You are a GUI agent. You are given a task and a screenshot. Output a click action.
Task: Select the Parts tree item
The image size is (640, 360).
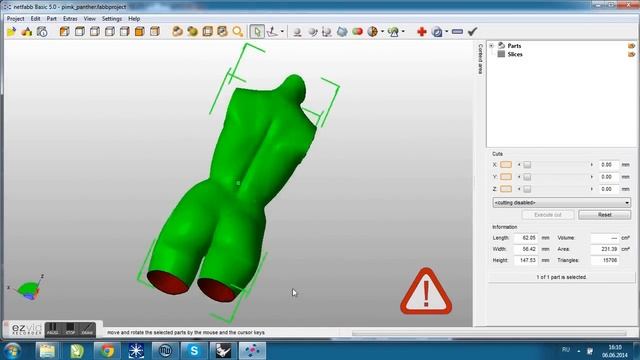click(x=514, y=46)
